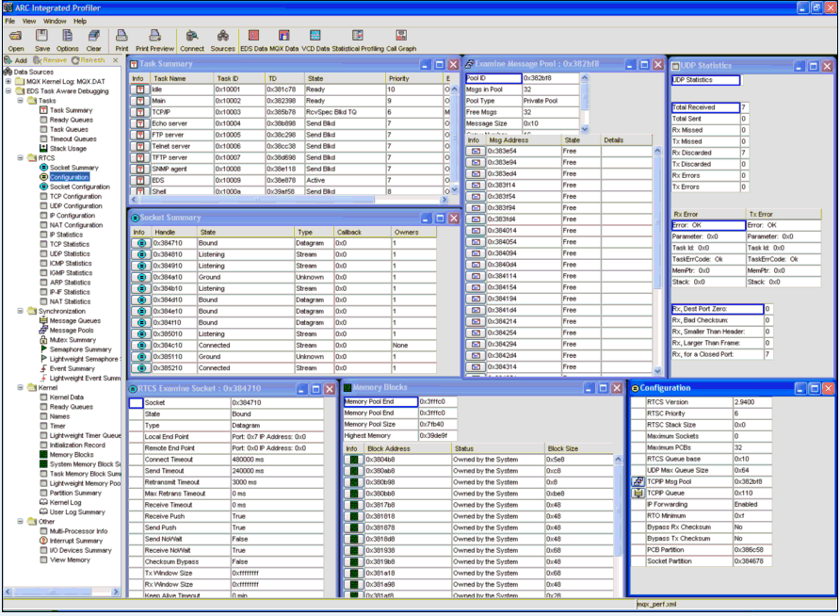Screen dimensions: 840x616
Task: Click the Add data source button
Action: 16,60
